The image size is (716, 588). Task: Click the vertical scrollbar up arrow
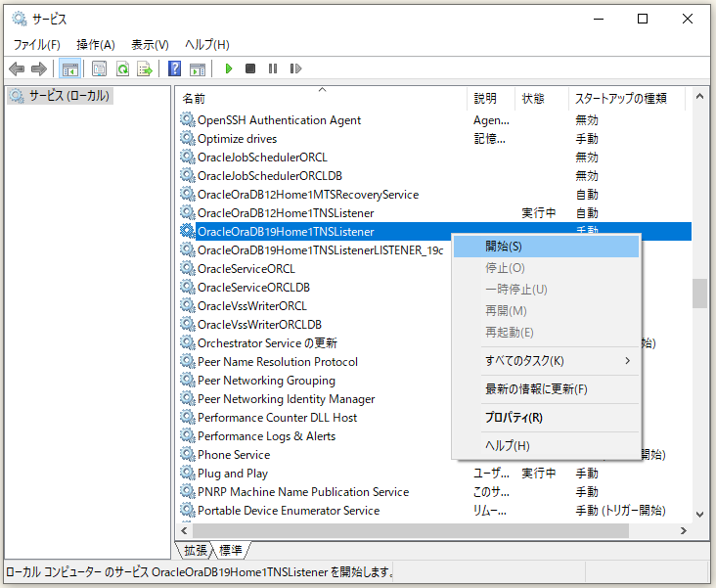click(699, 97)
